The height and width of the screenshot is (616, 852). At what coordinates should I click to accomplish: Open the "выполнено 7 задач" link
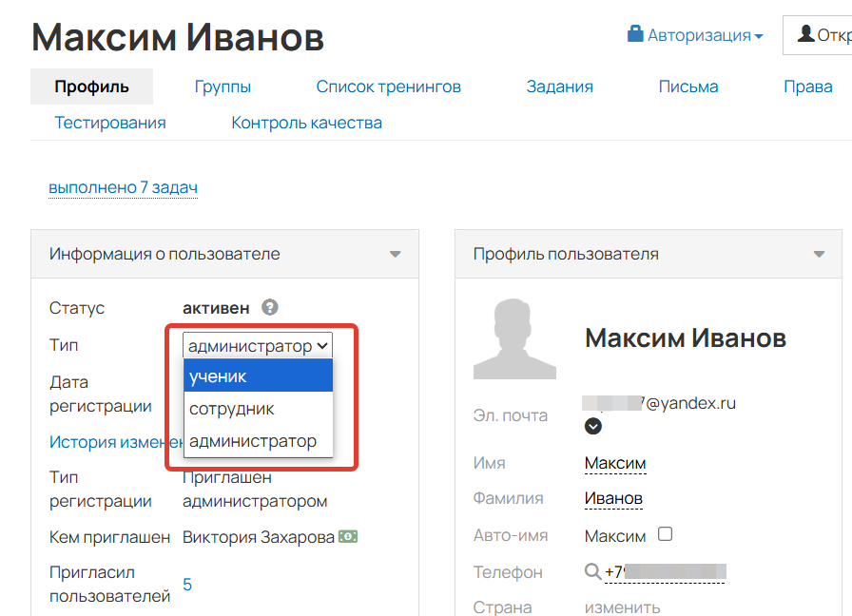click(x=123, y=187)
